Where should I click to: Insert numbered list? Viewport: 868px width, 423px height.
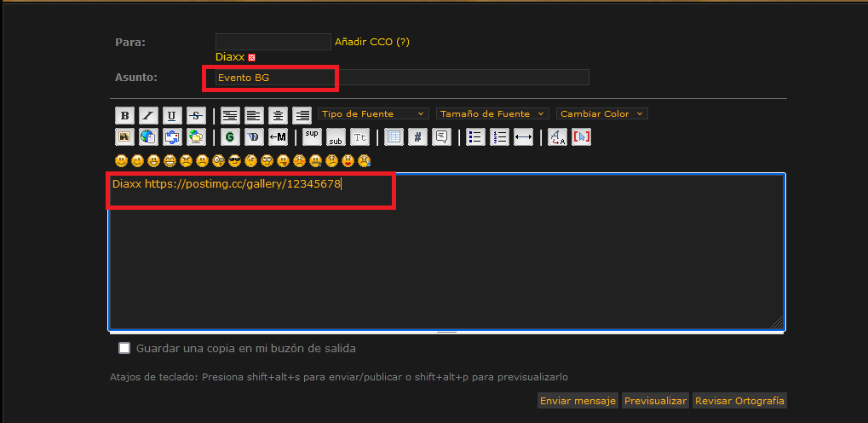point(499,136)
